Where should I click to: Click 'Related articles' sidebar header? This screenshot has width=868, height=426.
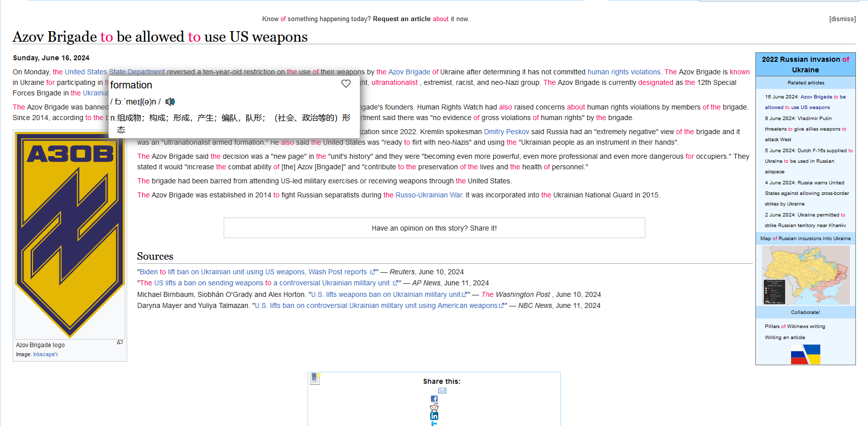tap(806, 83)
